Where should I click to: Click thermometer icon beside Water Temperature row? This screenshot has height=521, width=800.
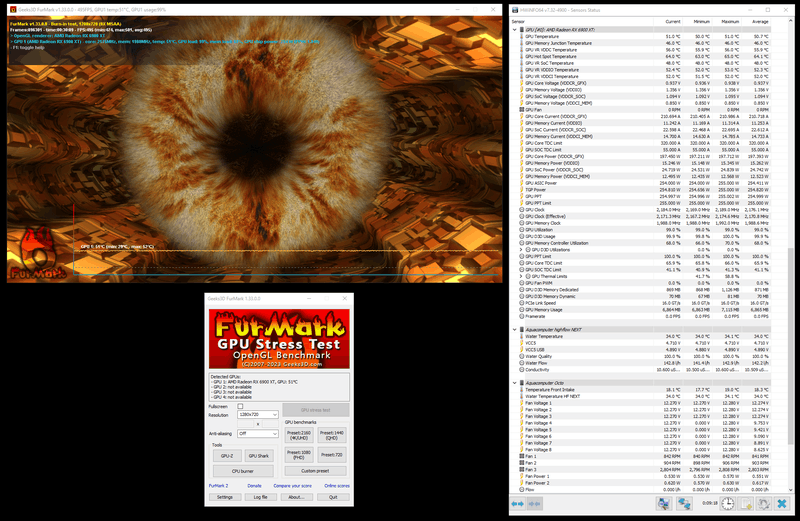click(521, 336)
